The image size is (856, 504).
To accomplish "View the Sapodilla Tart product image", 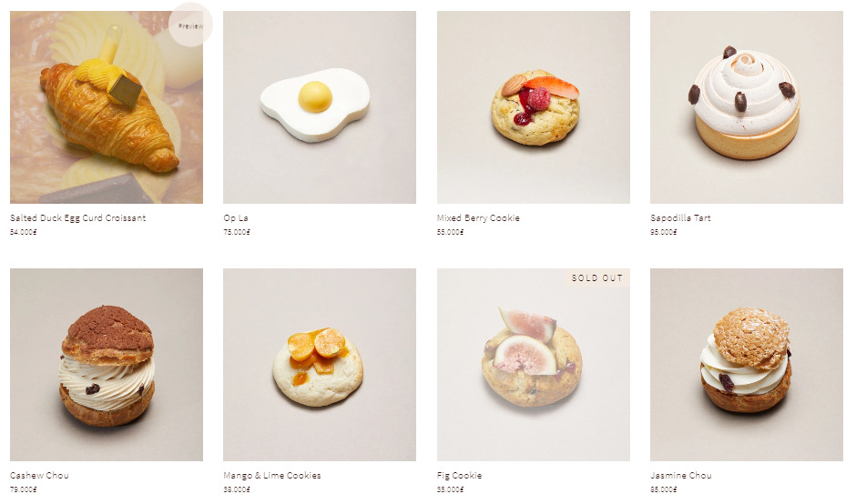I will tap(747, 107).
